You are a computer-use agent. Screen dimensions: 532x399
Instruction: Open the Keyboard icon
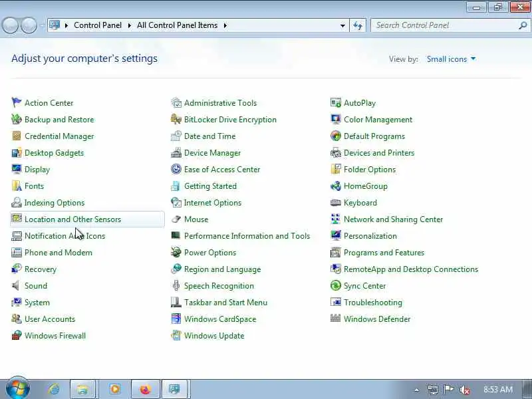pyautogui.click(x=336, y=202)
